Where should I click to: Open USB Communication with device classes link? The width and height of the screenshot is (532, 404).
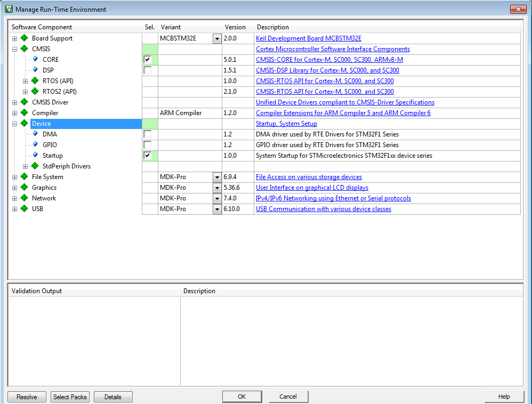coord(324,208)
